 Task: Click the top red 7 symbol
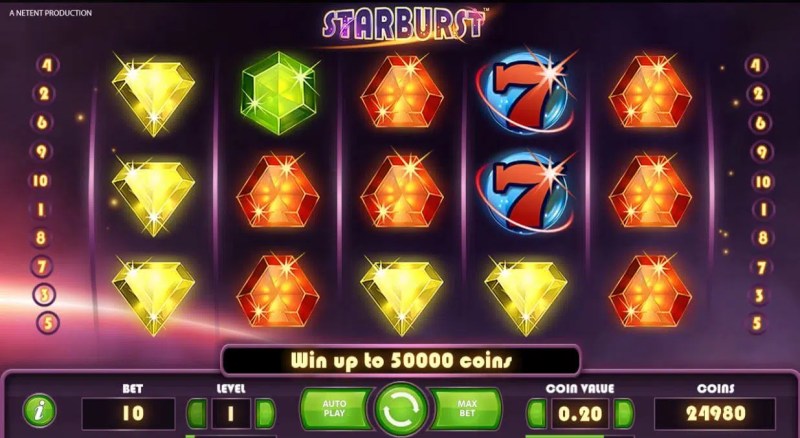pyautogui.click(x=524, y=92)
